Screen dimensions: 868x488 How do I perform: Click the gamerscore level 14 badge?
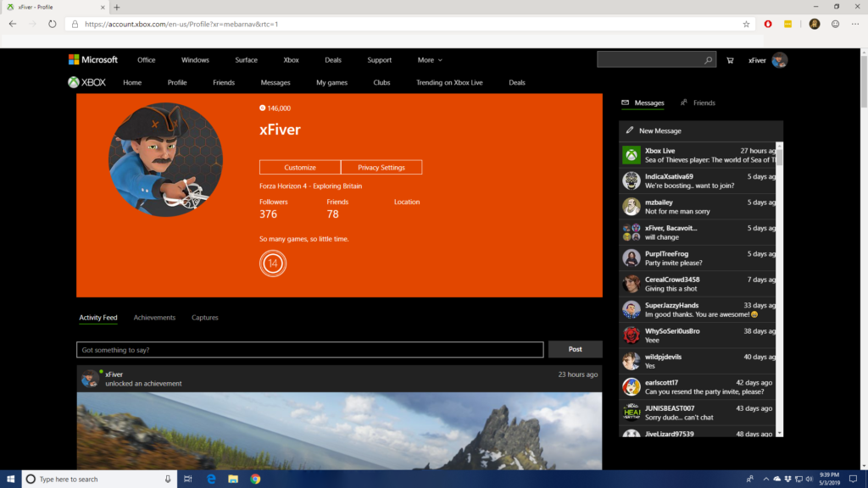point(272,263)
